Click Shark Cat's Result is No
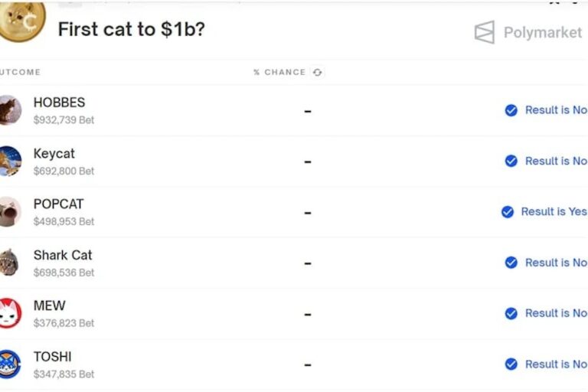588x392 pixels. click(556, 263)
